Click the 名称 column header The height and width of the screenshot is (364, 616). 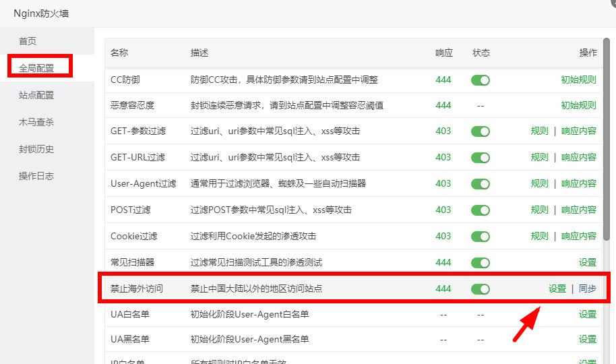pos(119,53)
